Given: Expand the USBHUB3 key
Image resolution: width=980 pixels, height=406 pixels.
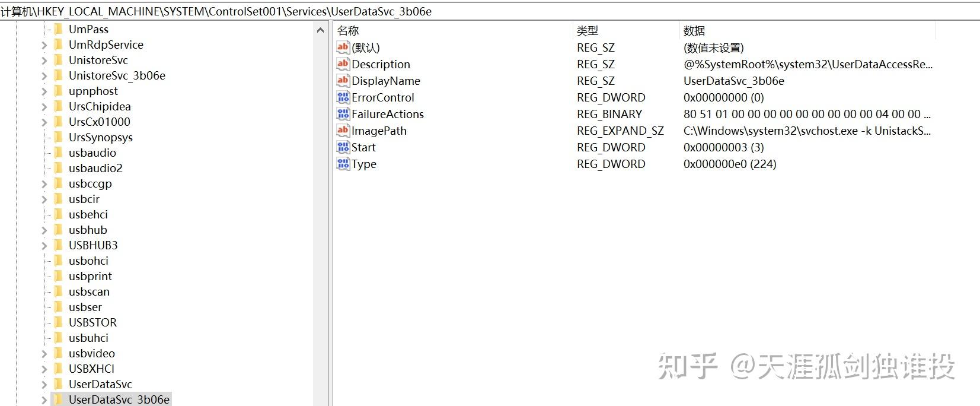Looking at the screenshot, I should (x=44, y=245).
